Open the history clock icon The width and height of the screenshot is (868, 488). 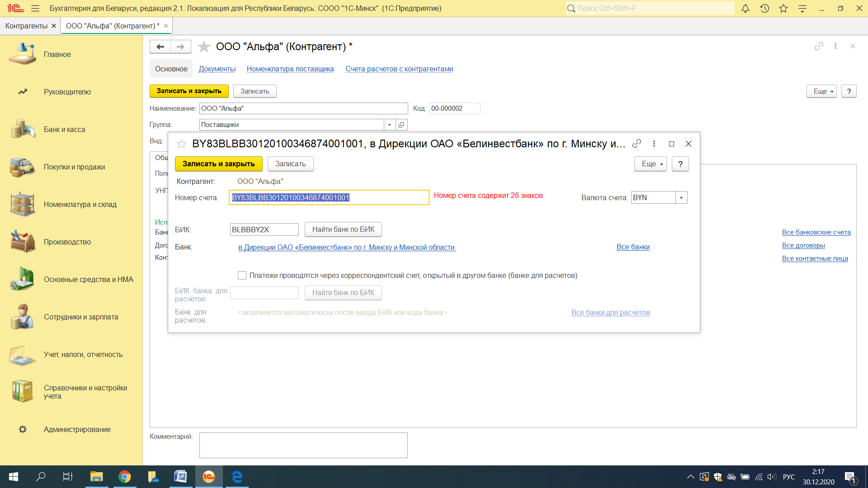764,8
